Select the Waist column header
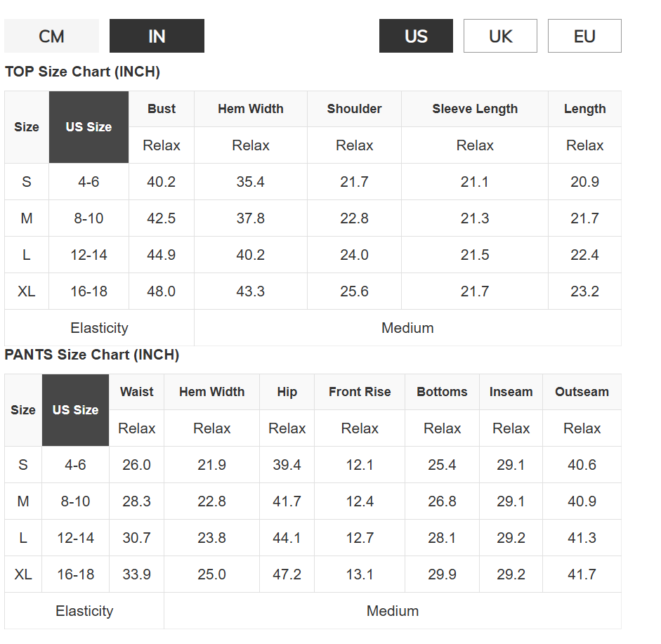 [136, 392]
